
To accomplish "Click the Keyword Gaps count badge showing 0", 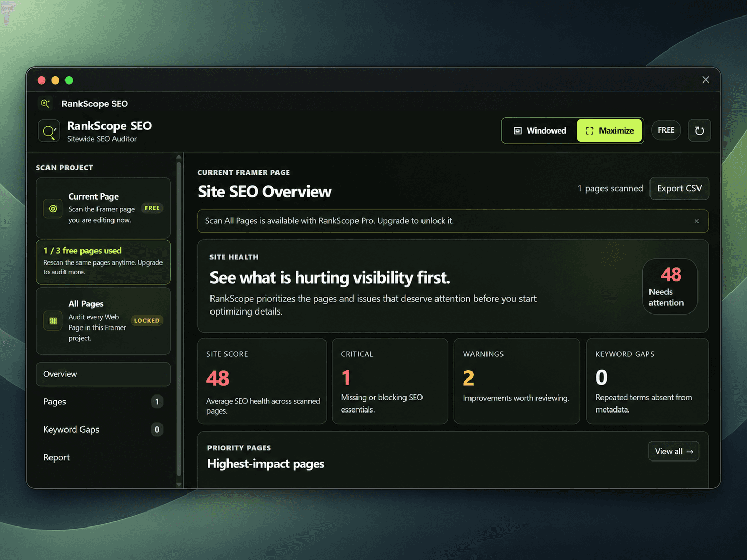I will (x=157, y=430).
